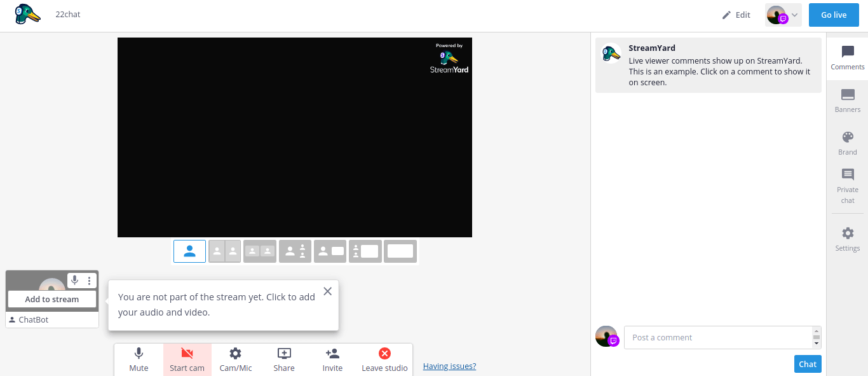Leave studio with red X
This screenshot has height=376, width=868.
click(x=384, y=359)
